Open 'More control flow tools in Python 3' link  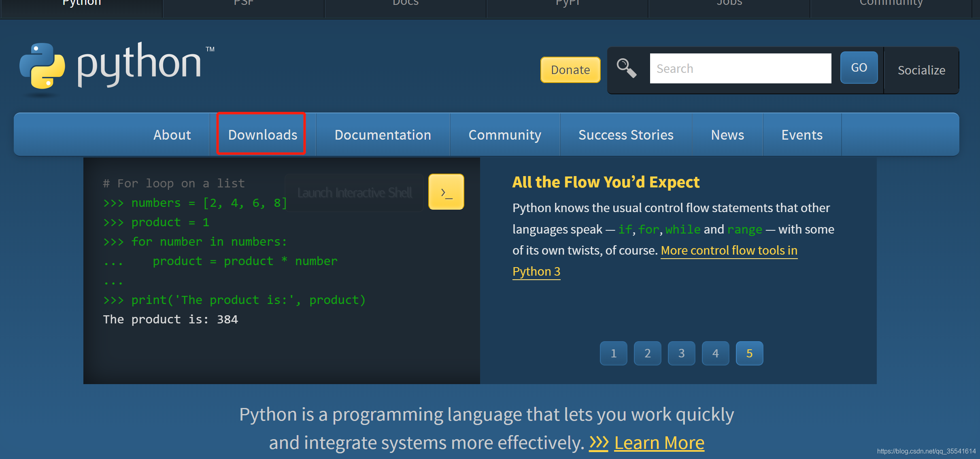729,251
